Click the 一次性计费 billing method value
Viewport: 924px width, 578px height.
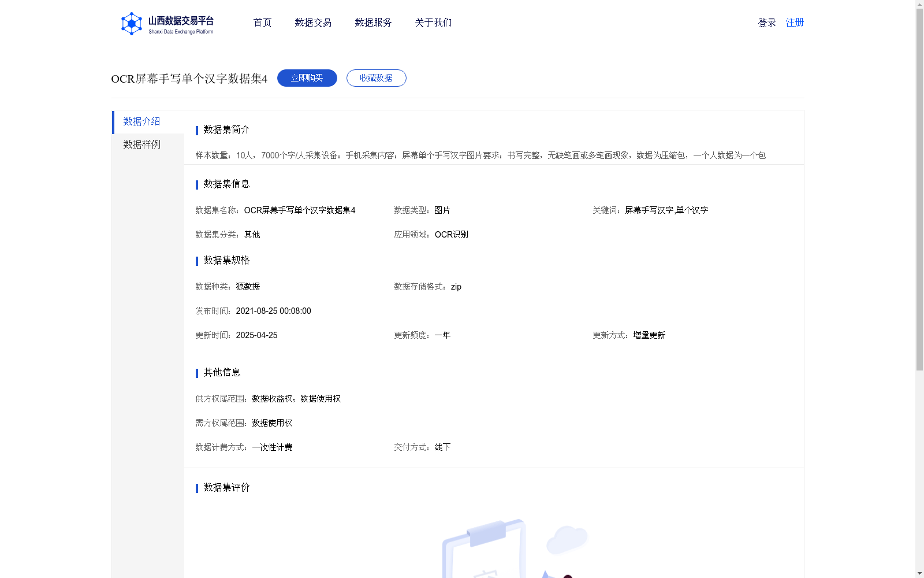272,447
